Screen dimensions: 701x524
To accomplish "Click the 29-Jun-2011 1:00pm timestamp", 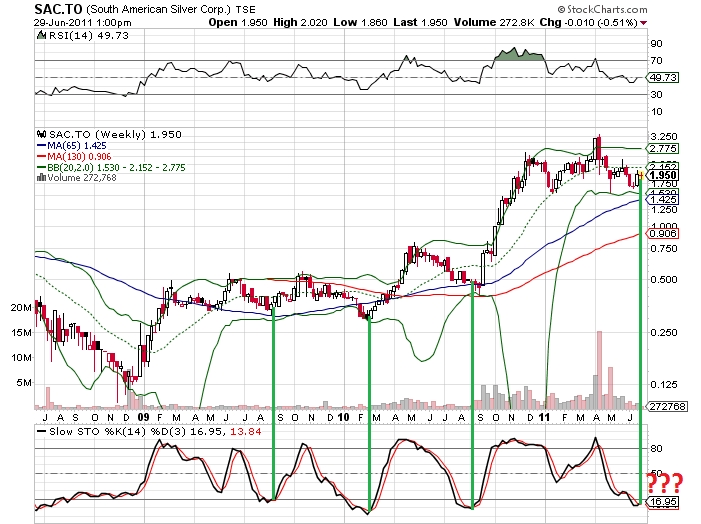I will coord(83,22).
